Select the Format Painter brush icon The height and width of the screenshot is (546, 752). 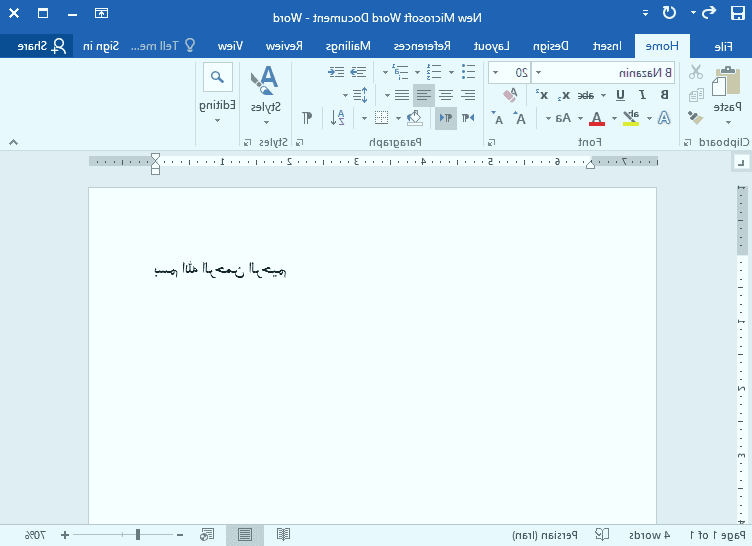(696, 118)
